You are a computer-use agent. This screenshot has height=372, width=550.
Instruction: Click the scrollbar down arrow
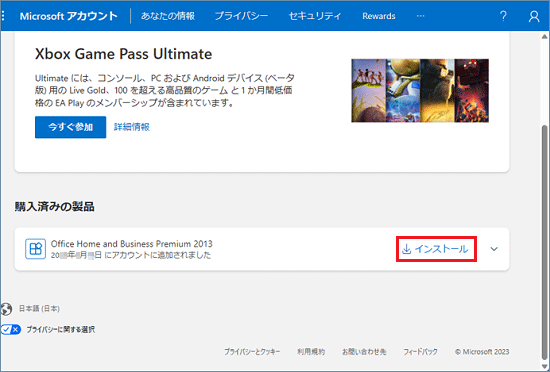pos(544,367)
